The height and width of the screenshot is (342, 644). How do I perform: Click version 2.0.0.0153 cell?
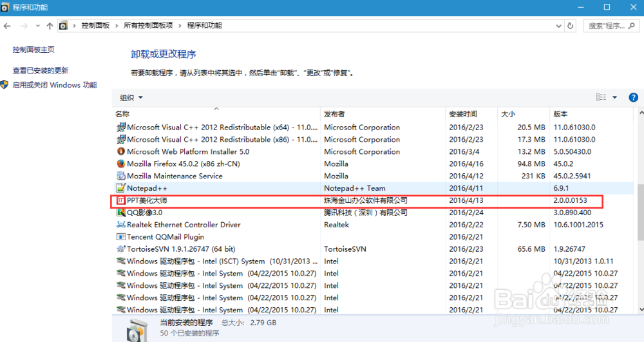[x=571, y=200]
